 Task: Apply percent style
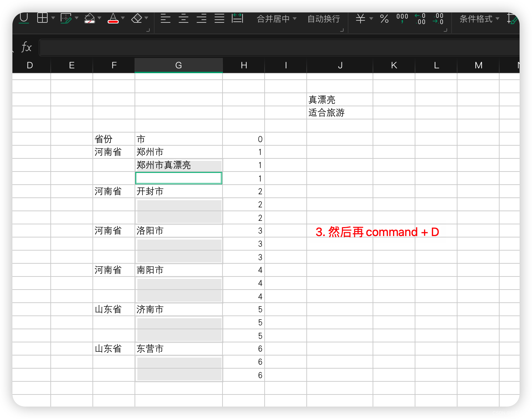(384, 19)
